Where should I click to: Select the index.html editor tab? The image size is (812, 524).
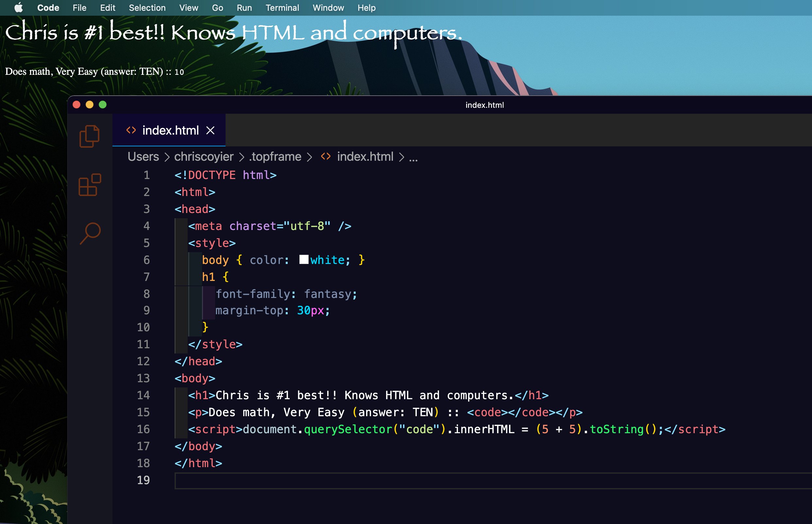click(x=169, y=130)
